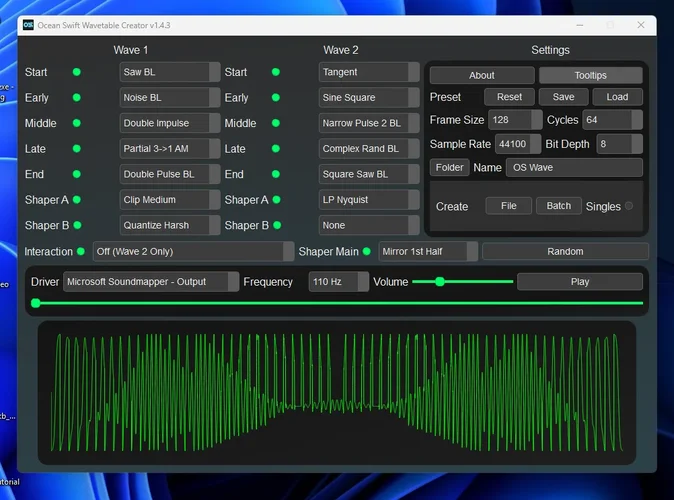
Task: Play the wavetable preview
Action: 580,282
